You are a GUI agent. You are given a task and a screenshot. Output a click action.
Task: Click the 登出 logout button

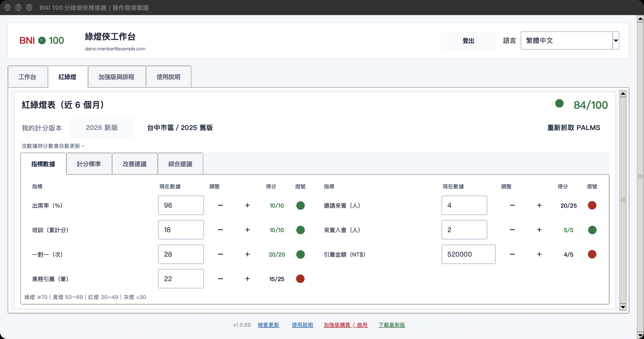(x=468, y=40)
